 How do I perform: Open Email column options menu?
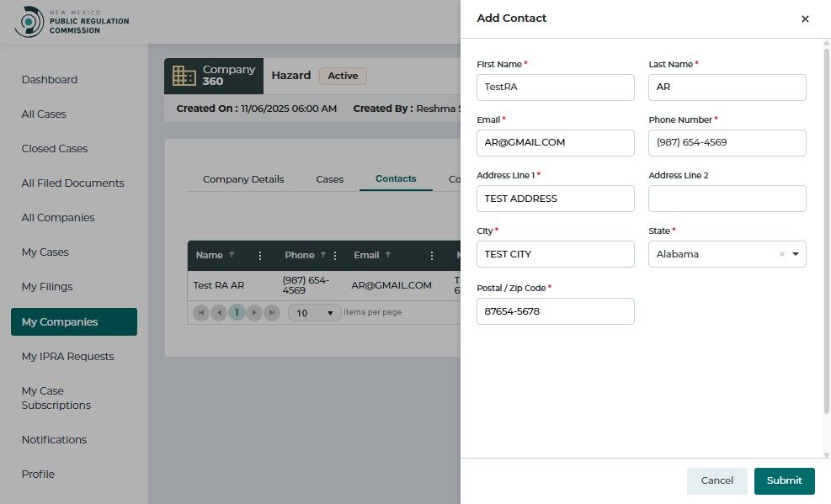(432, 256)
